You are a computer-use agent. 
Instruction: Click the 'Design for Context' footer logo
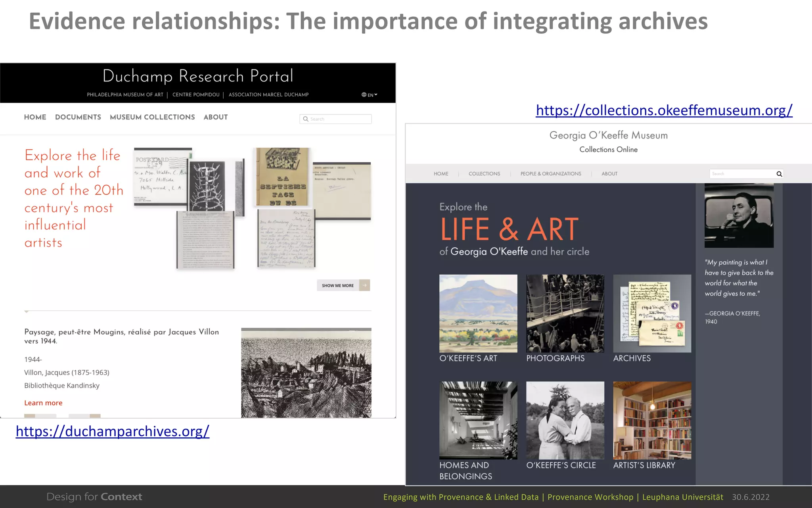click(94, 497)
